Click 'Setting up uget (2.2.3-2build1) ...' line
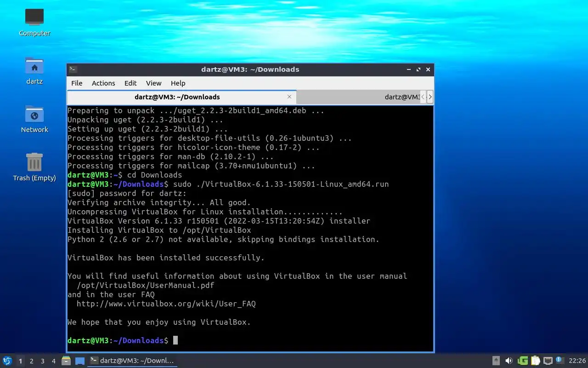Viewport: 588px width, 368px height. click(148, 129)
